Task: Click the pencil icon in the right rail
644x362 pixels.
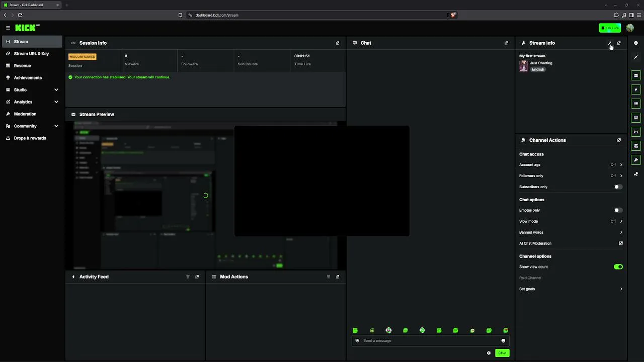Action: click(x=636, y=57)
